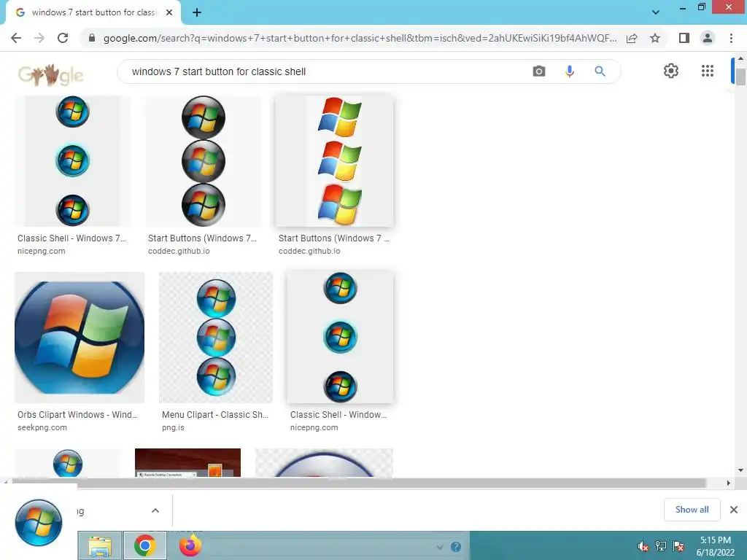Show all downloads

tap(692, 510)
